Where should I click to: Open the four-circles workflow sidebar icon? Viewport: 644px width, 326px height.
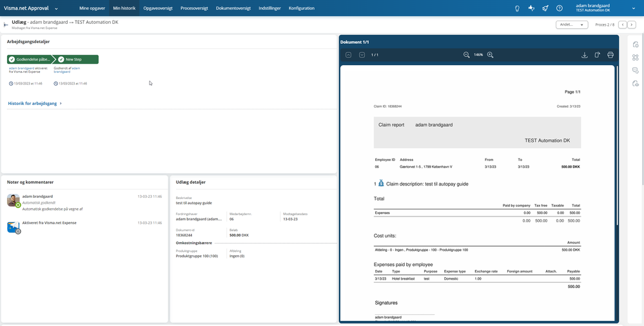coord(636,57)
